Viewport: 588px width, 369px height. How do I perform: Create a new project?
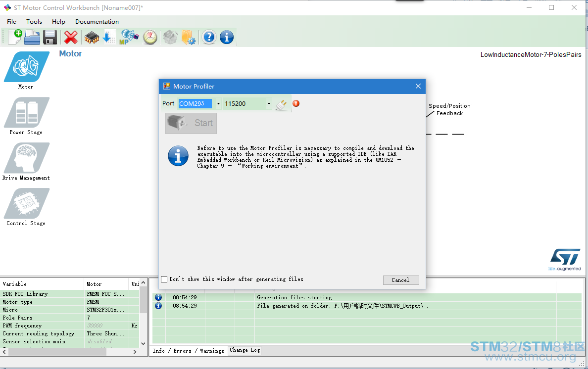coord(15,37)
